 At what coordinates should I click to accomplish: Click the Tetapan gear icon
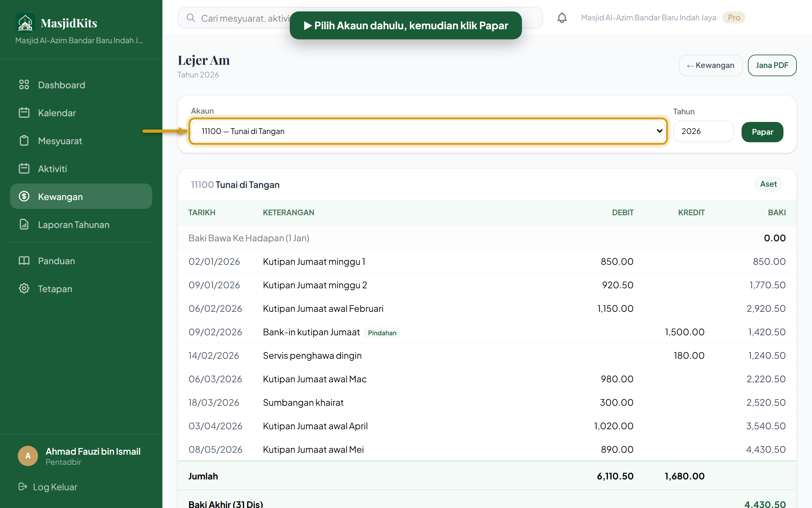[24, 288]
